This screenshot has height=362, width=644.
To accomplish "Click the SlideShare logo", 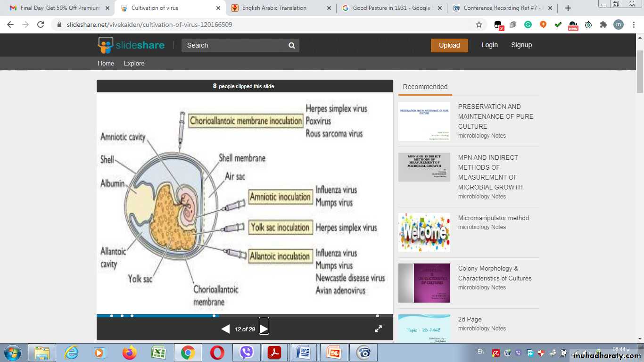I will (x=131, y=45).
